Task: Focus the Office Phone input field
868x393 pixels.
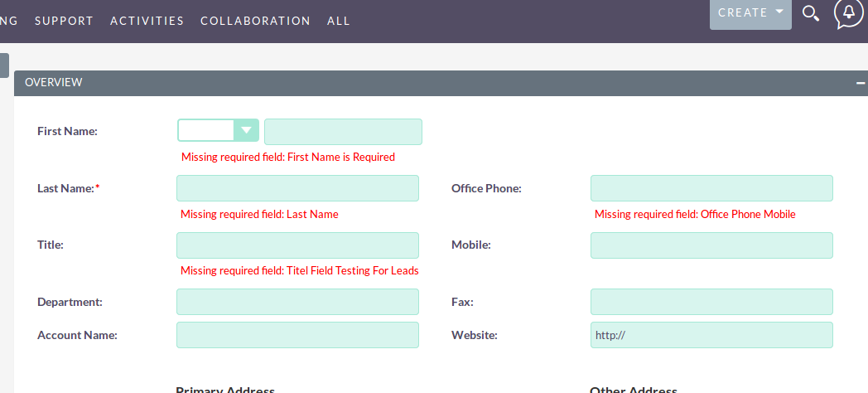Action: pos(712,188)
